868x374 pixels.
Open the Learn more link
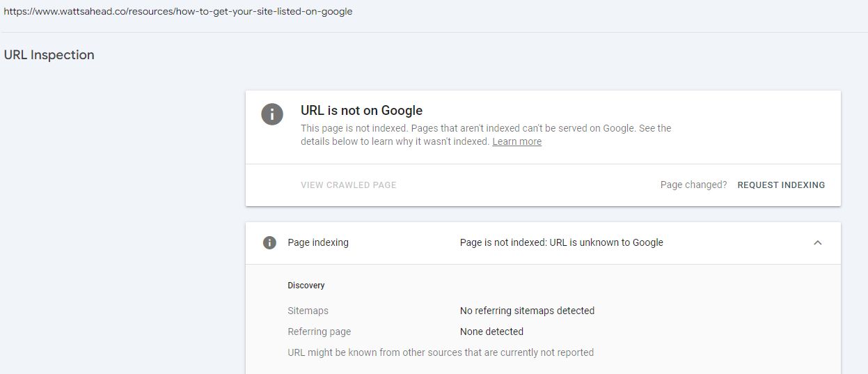tap(516, 141)
